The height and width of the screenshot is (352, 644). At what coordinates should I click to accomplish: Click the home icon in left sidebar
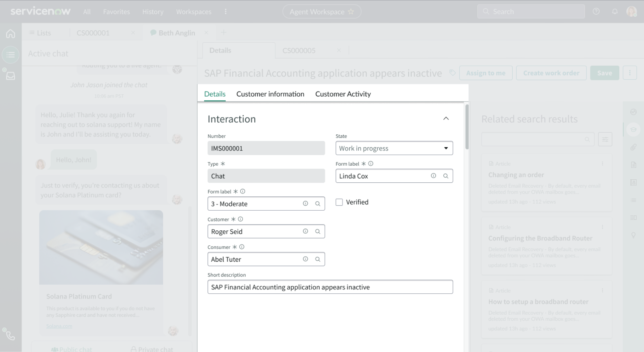tap(11, 33)
